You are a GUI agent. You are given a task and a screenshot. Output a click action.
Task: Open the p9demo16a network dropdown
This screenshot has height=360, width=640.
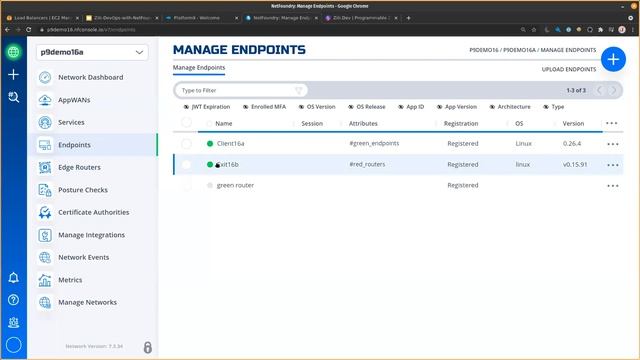(x=92, y=52)
